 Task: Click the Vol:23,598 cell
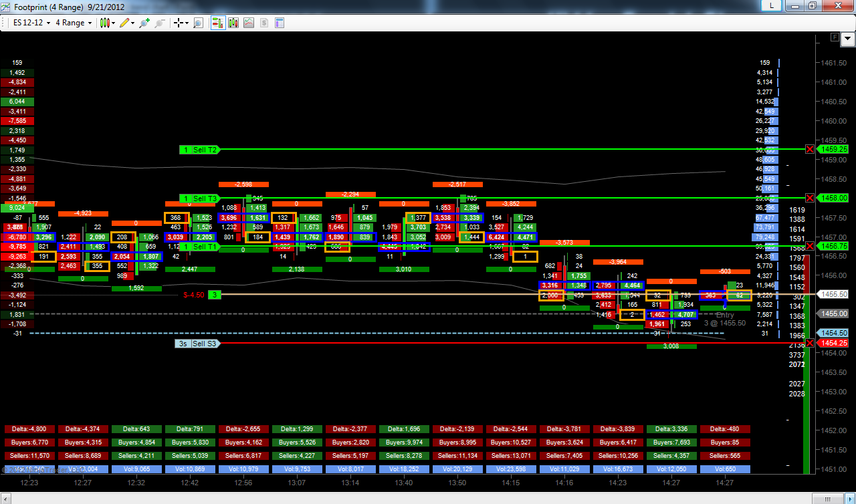511,469
